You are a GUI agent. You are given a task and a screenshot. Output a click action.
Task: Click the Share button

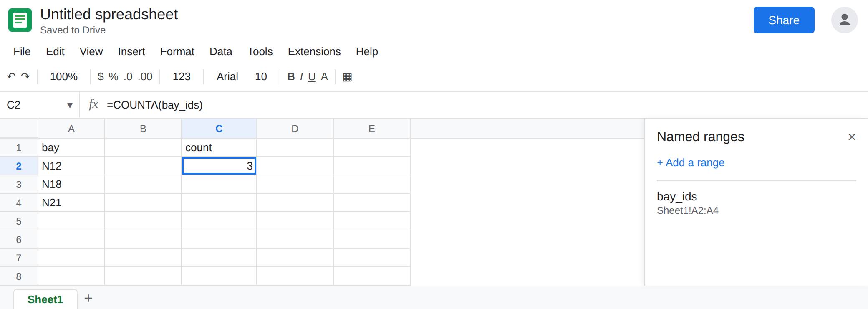pyautogui.click(x=784, y=20)
